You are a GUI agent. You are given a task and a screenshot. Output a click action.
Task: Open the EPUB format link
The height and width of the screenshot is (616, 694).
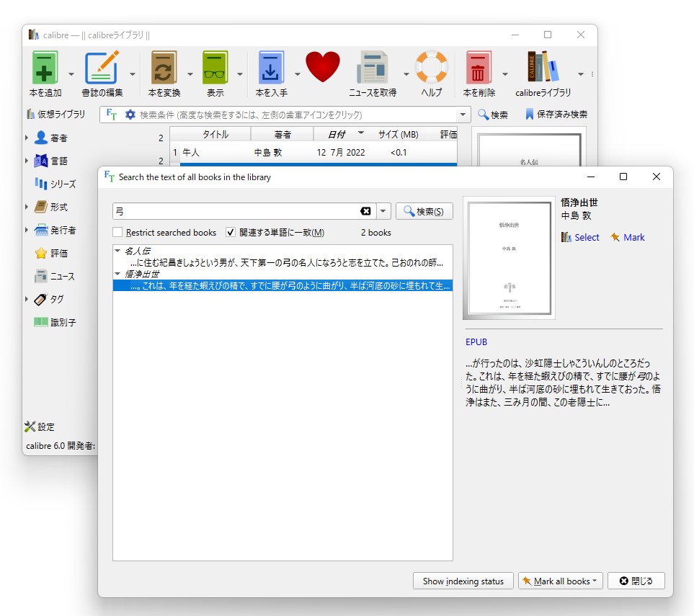(477, 342)
